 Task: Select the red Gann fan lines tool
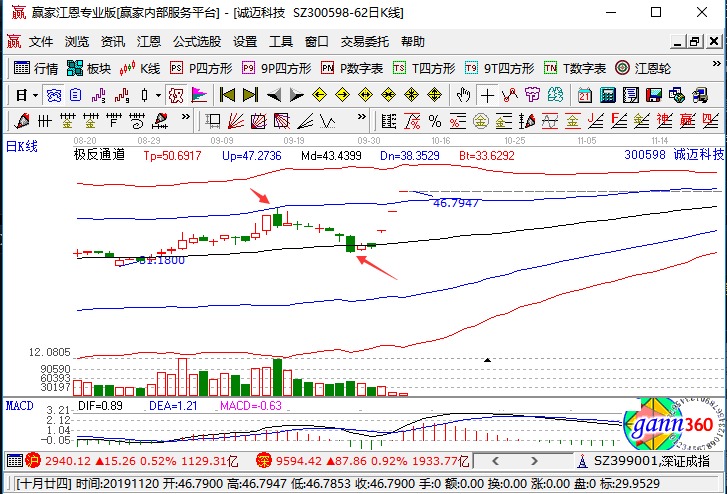tap(236, 122)
